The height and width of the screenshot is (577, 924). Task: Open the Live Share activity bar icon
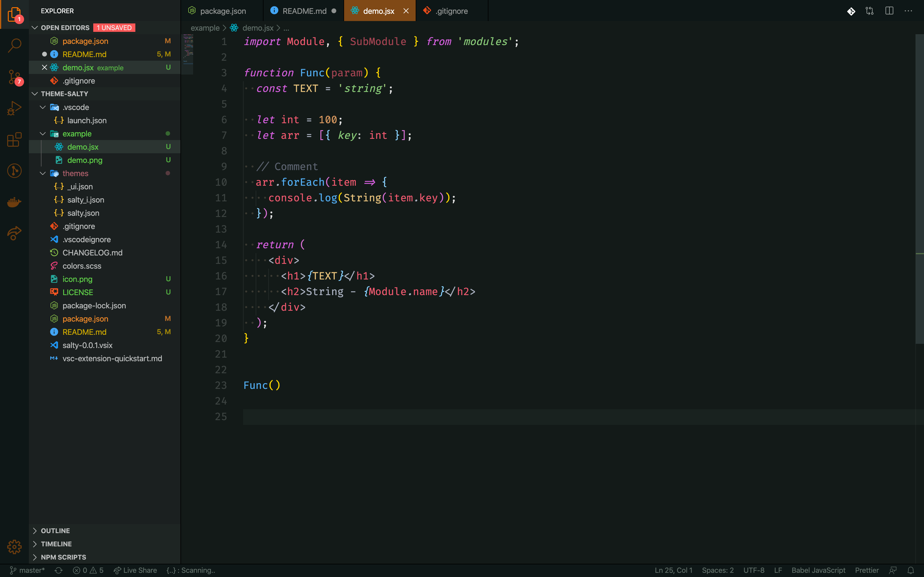[14, 233]
